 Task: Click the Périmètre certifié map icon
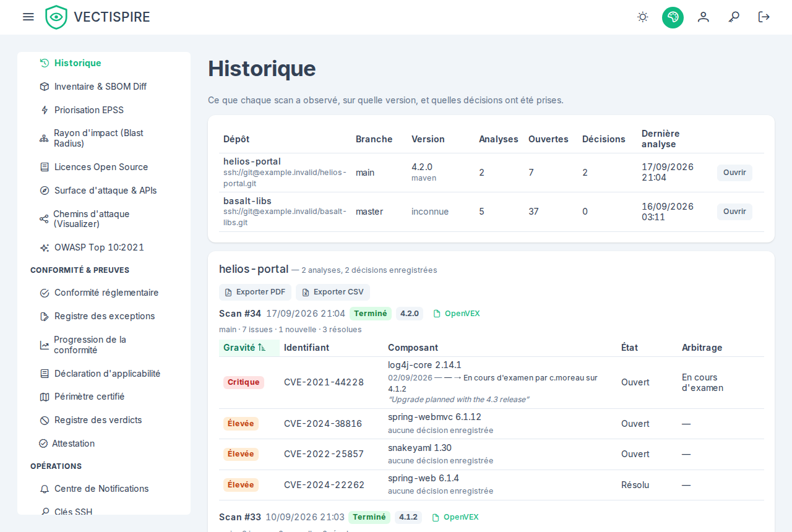[45, 397]
